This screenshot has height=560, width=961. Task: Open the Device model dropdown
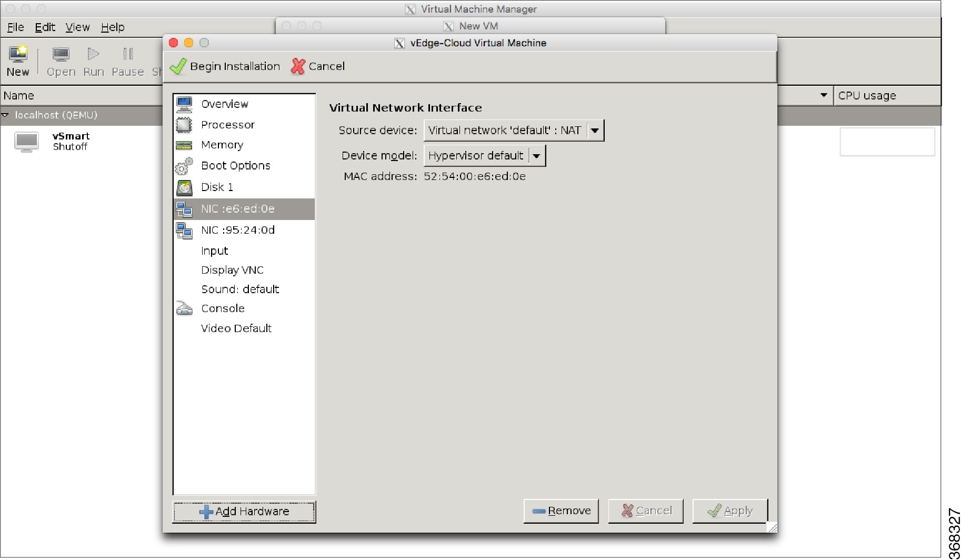pyautogui.click(x=536, y=155)
